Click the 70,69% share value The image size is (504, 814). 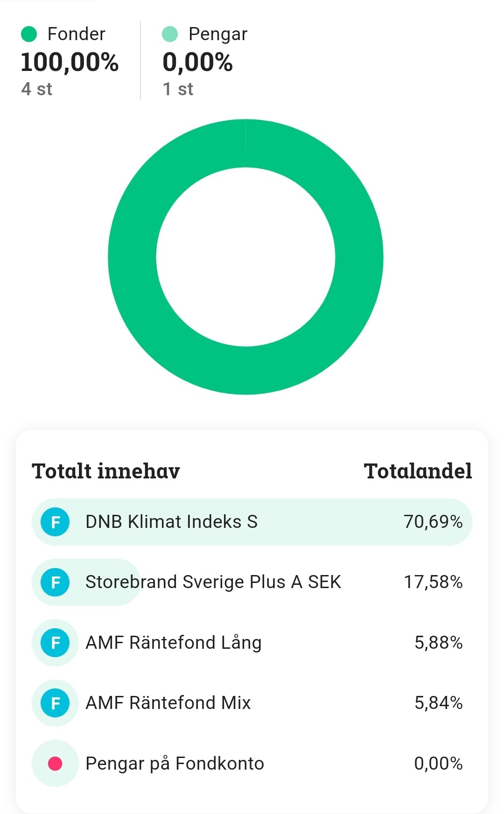pos(433,522)
